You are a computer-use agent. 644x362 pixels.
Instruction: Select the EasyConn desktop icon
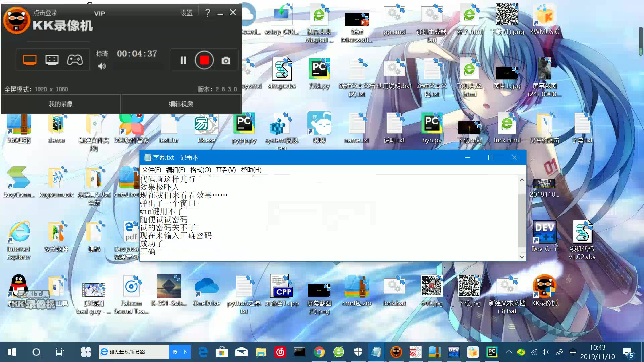19,183
